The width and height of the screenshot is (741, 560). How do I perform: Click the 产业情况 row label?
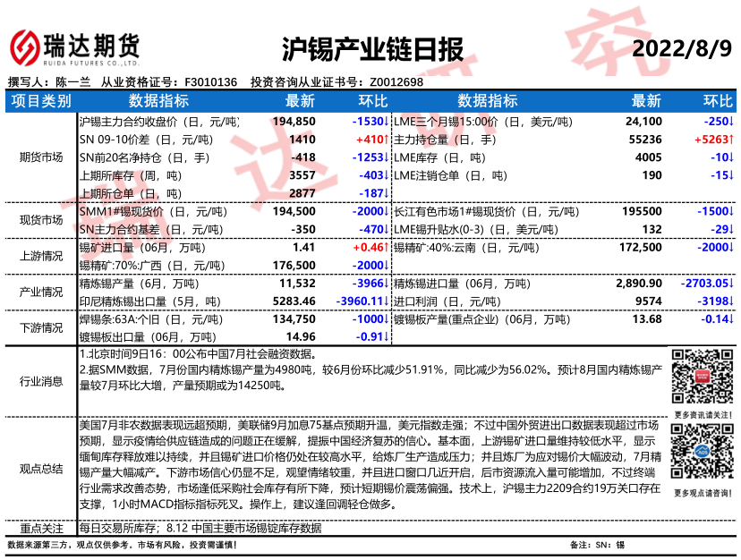(40, 292)
